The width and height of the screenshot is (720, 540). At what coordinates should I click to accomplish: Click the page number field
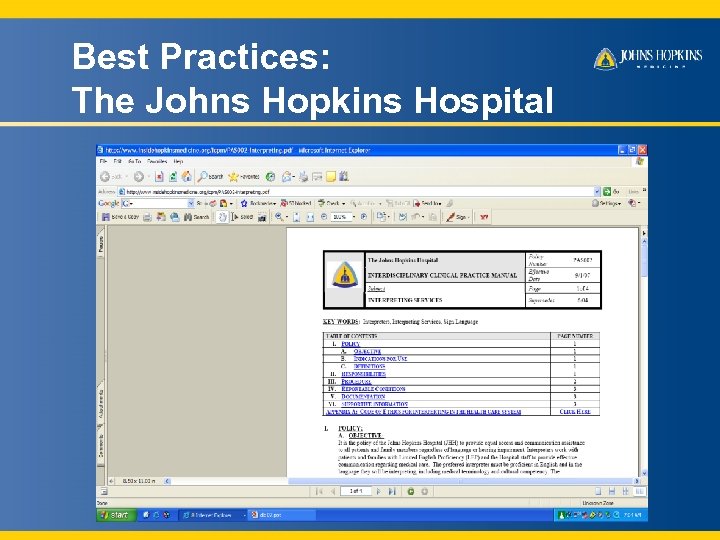pyautogui.click(x=355, y=492)
